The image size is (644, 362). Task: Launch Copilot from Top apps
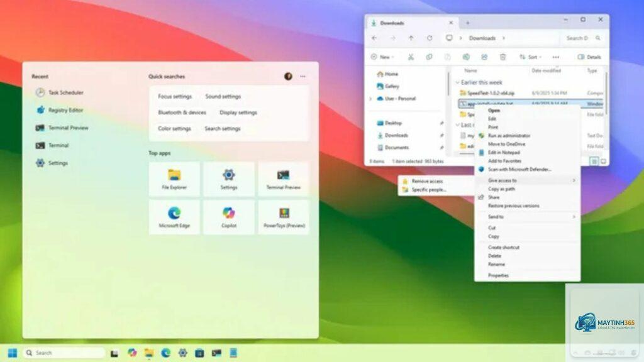point(229,217)
